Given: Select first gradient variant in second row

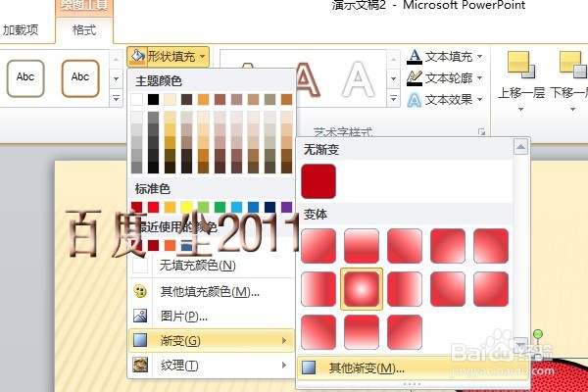Looking at the screenshot, I should pos(318,289).
